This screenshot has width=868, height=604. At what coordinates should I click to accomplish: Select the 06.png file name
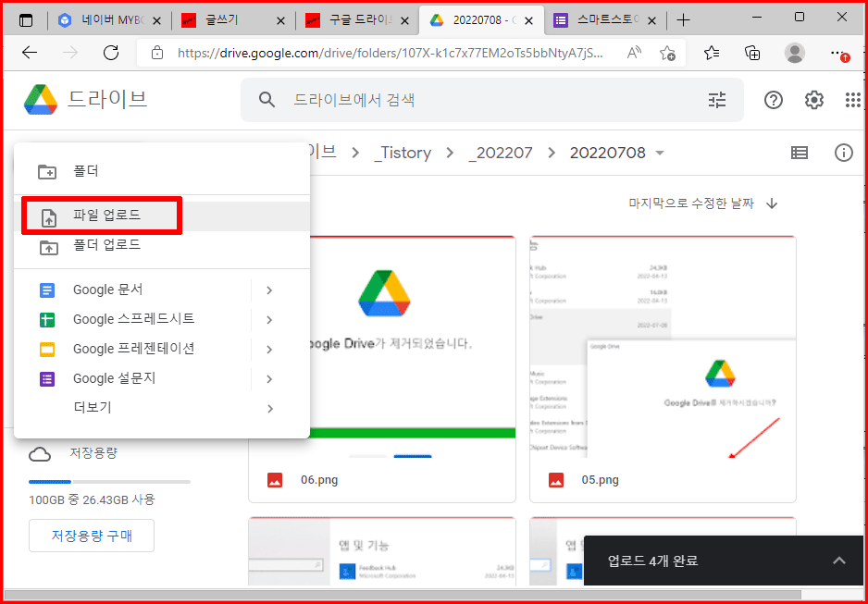pos(319,480)
